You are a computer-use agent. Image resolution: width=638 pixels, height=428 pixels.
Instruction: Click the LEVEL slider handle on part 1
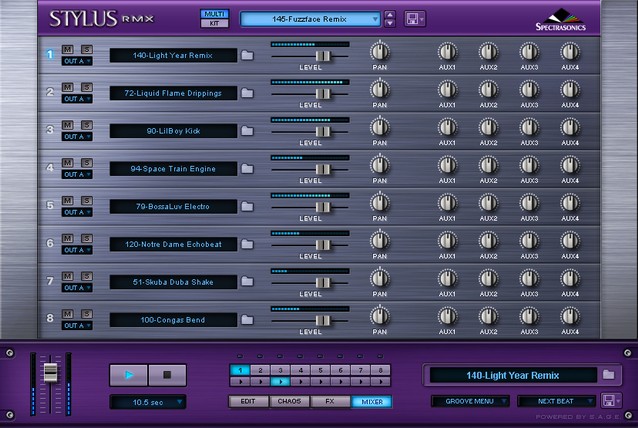pos(323,56)
